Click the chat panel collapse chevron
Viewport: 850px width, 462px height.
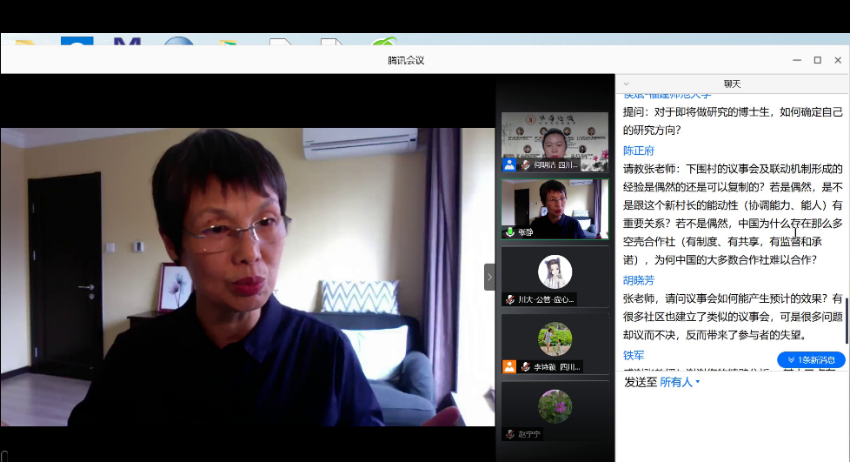(626, 84)
